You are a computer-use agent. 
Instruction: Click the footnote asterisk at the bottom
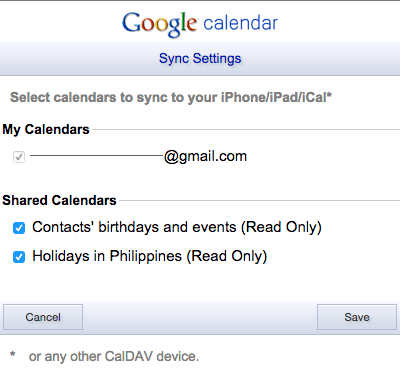click(x=12, y=354)
